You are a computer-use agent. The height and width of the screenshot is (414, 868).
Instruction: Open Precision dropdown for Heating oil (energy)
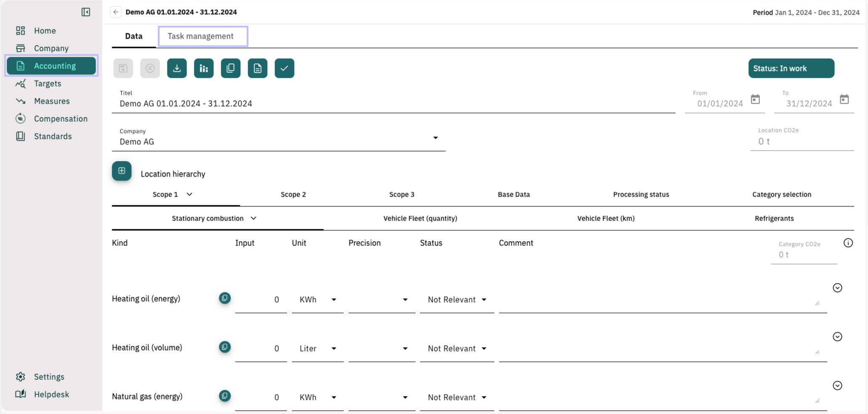coord(382,300)
